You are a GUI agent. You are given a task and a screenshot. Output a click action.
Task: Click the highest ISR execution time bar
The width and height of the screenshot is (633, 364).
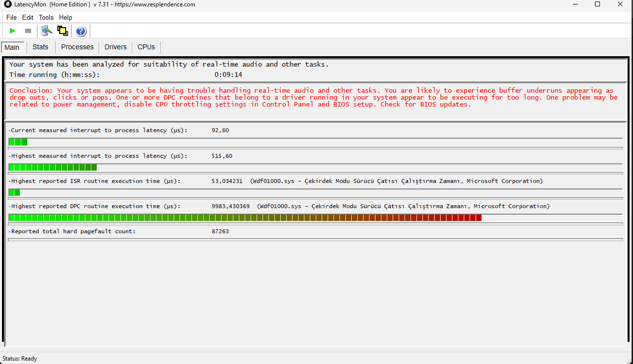tap(315, 192)
